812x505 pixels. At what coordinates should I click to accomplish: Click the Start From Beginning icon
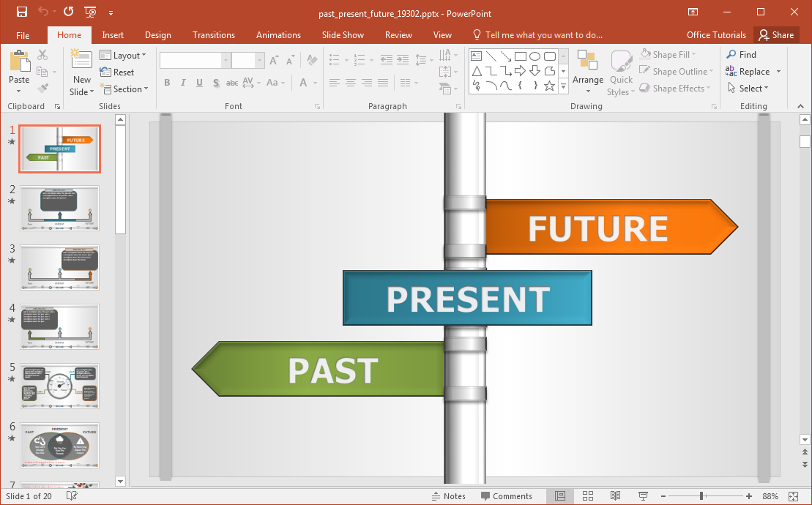pos(91,12)
